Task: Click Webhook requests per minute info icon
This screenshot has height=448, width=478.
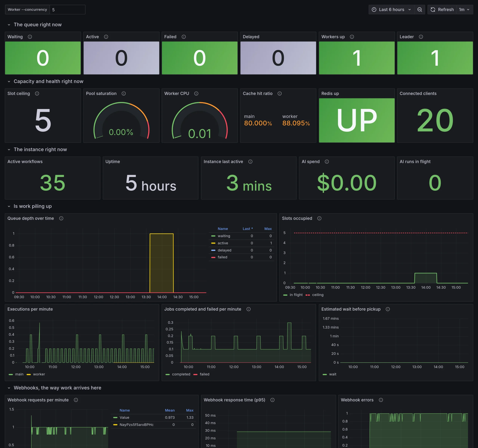Action: pos(76,400)
